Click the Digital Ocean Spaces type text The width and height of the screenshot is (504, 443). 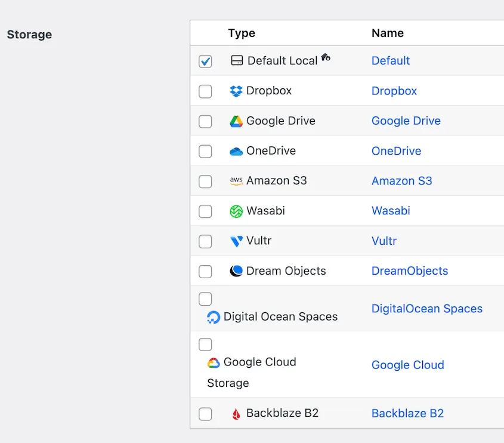click(280, 316)
